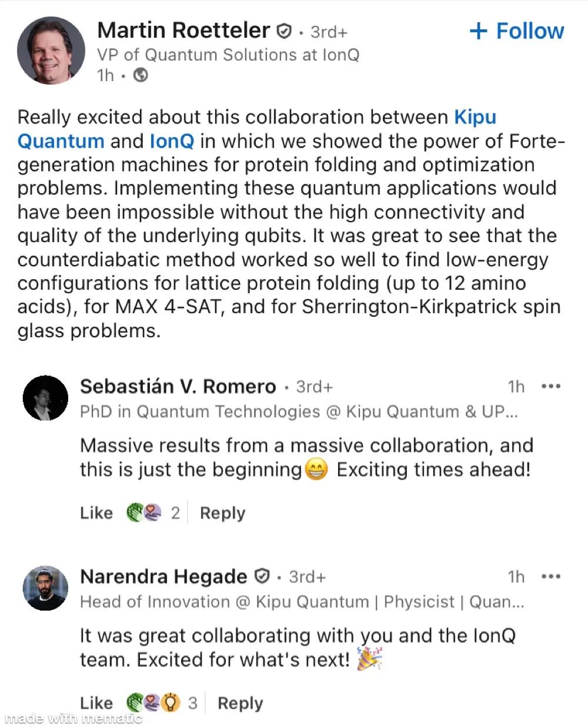Reply to Sebastián V. Romero's comment
The width and height of the screenshot is (588, 728).
tap(222, 513)
